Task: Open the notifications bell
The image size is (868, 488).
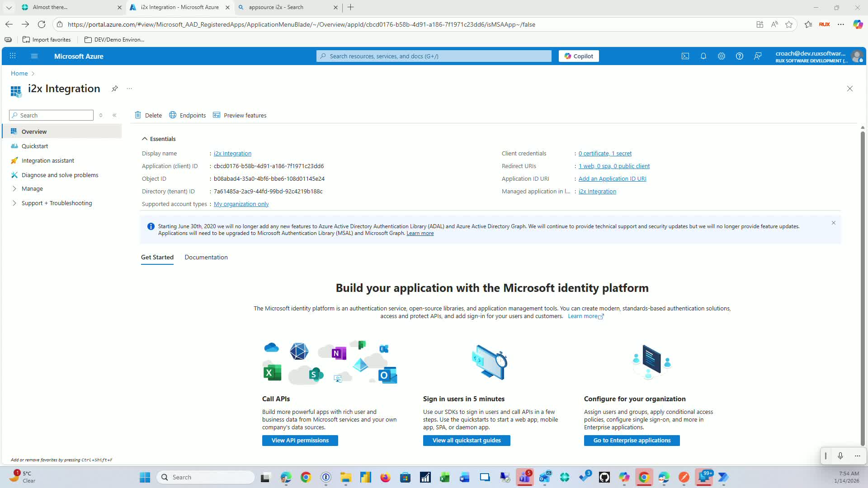Action: pos(703,56)
